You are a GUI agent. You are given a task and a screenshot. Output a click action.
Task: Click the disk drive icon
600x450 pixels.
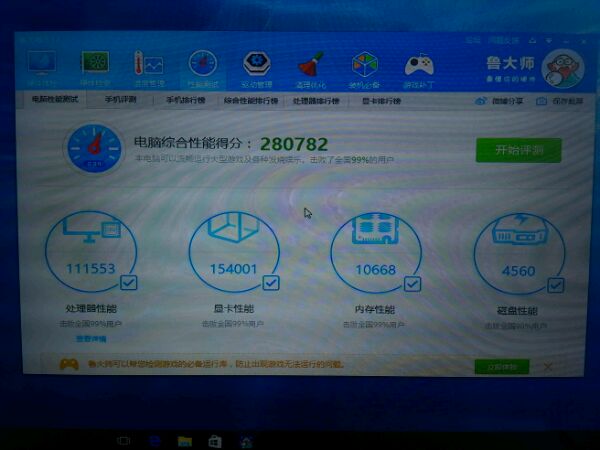click(x=519, y=229)
